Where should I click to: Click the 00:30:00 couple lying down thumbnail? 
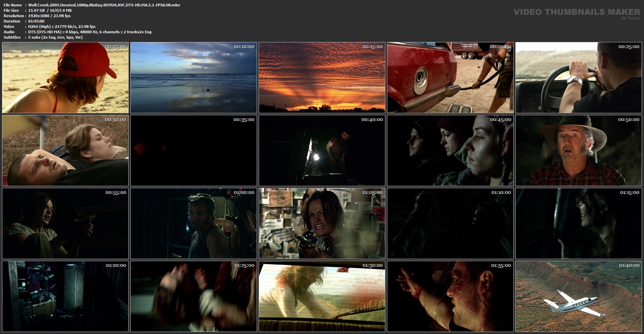[x=65, y=151]
